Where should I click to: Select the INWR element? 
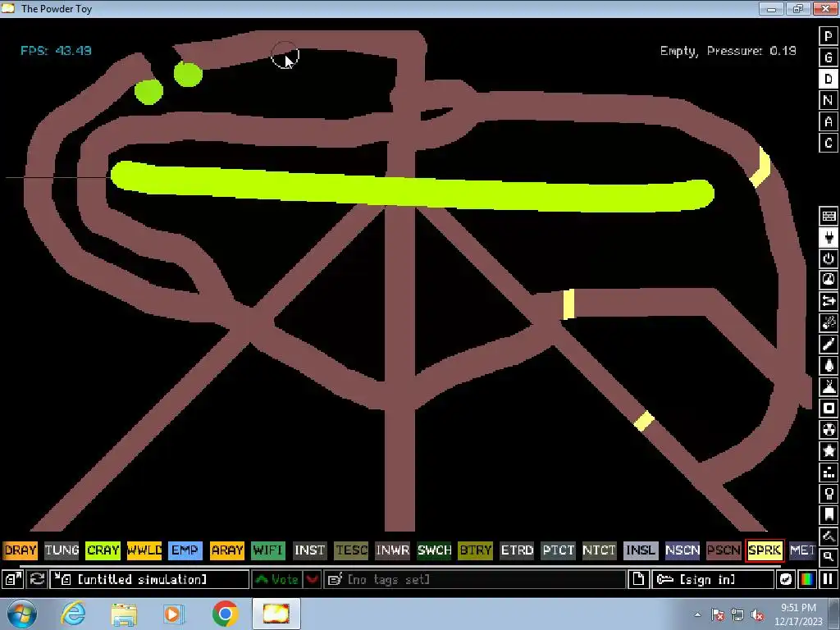pyautogui.click(x=393, y=550)
